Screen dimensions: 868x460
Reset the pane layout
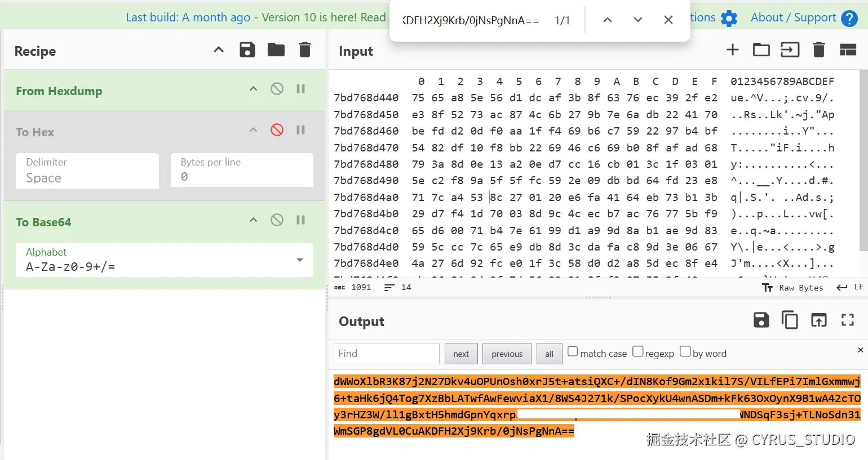coord(848,50)
